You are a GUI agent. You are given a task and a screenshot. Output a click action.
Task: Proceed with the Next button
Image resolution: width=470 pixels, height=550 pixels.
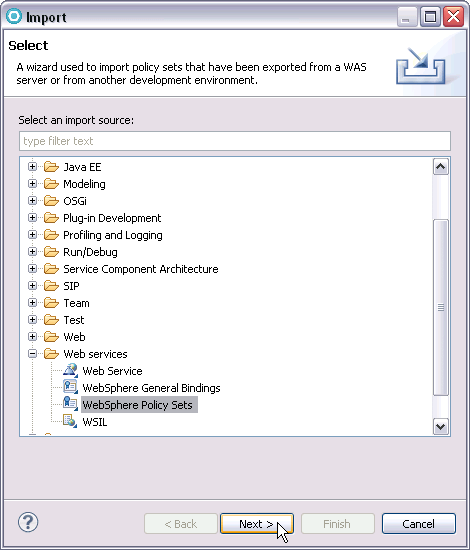[257, 524]
